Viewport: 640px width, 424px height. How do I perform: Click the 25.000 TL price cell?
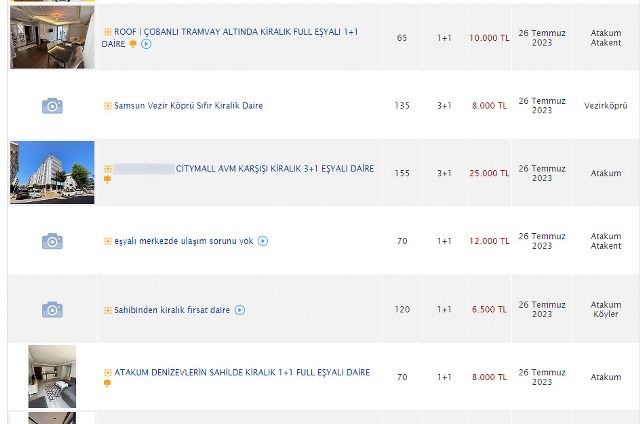click(489, 173)
